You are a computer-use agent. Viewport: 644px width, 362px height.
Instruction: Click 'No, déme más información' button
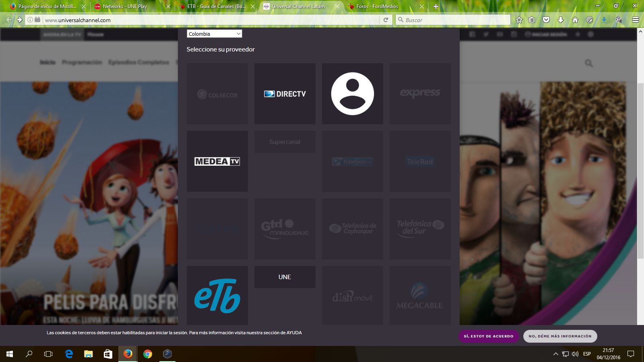pyautogui.click(x=560, y=336)
